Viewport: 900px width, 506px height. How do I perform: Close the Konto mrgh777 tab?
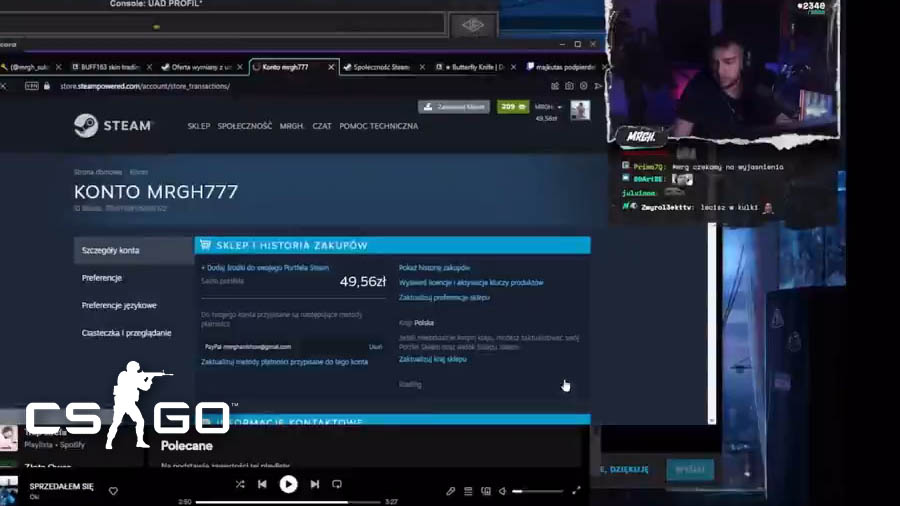click(x=331, y=67)
